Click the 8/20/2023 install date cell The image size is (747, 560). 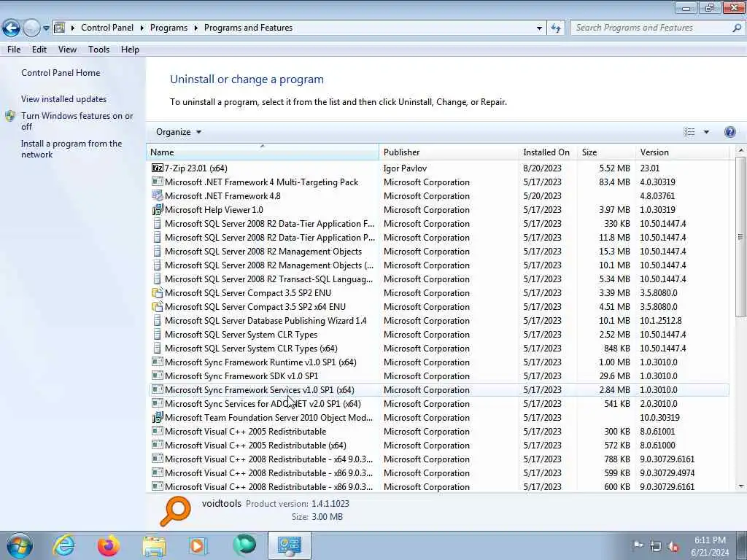click(x=542, y=168)
